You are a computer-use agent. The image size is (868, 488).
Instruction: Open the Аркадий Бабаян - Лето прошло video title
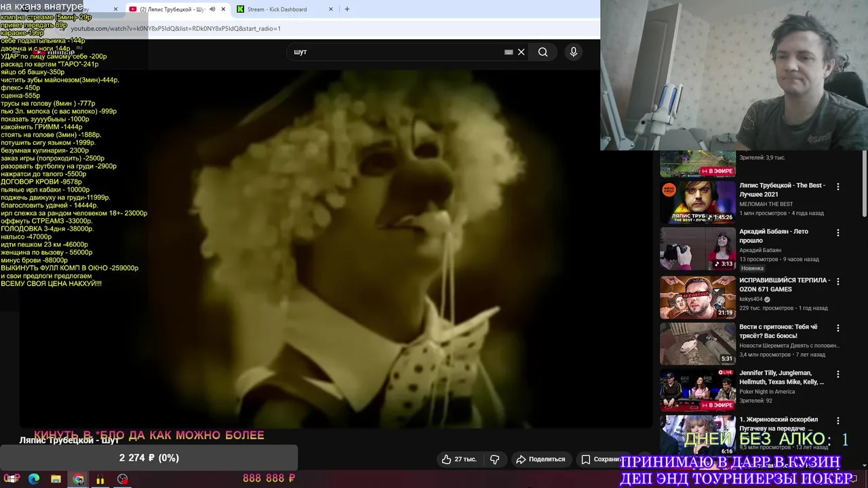774,236
